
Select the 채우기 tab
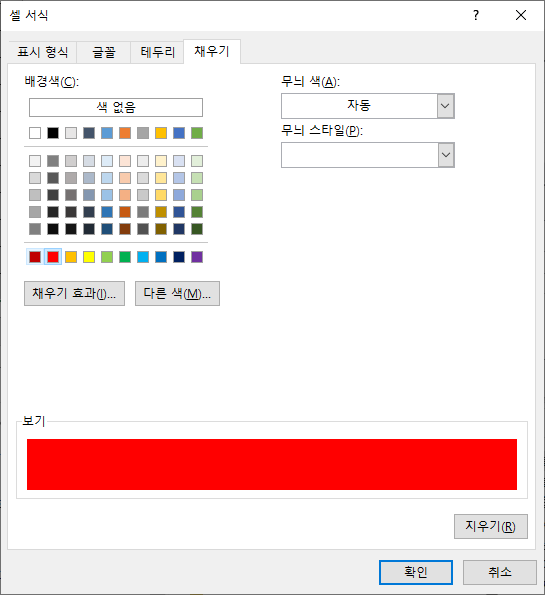(x=212, y=51)
